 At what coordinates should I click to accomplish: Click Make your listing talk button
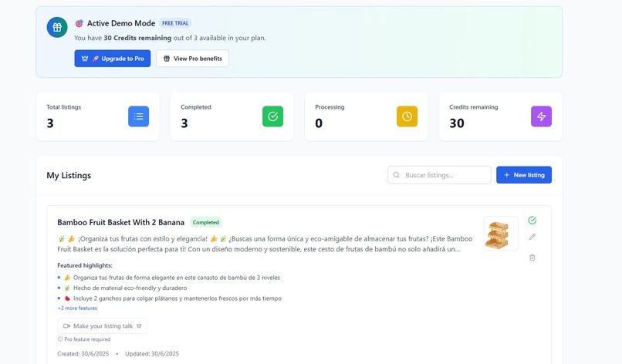pyautogui.click(x=103, y=326)
